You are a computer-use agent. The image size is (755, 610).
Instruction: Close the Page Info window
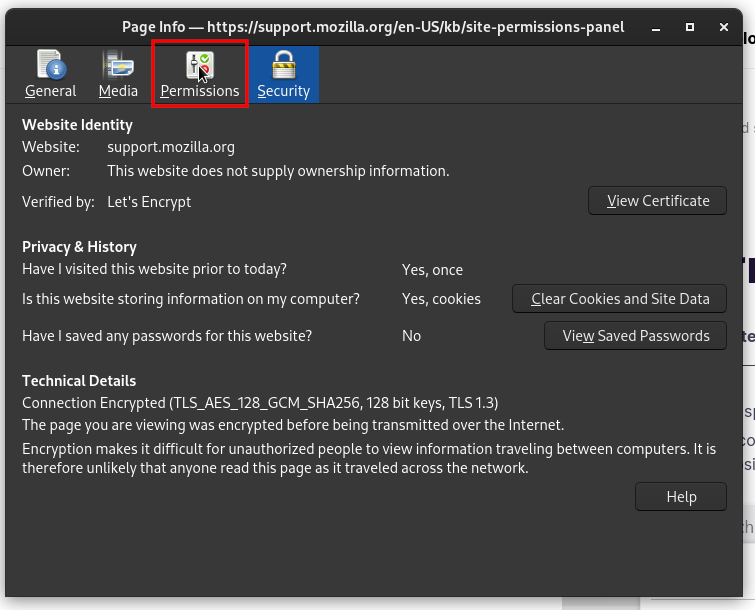point(724,27)
